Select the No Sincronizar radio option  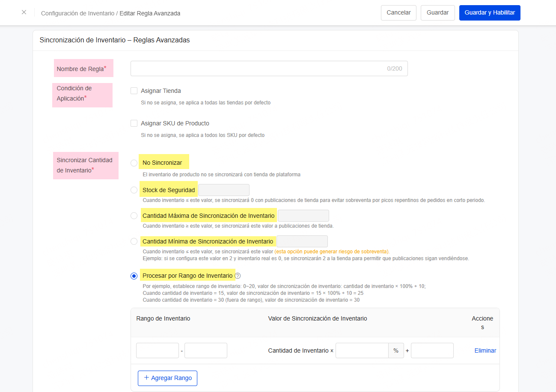click(134, 163)
